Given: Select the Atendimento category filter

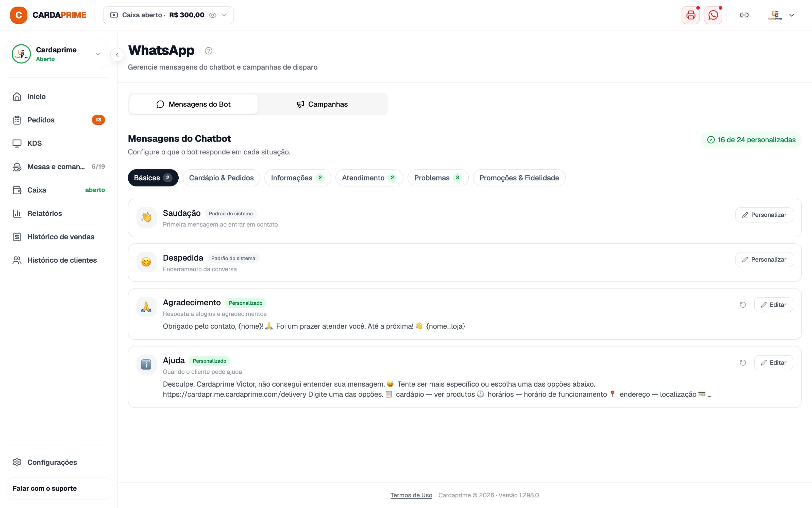Looking at the screenshot, I should pyautogui.click(x=369, y=178).
